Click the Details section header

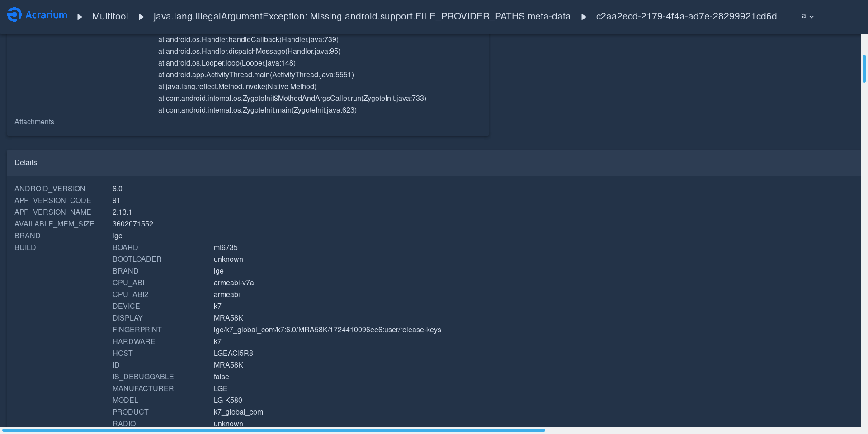click(434, 163)
